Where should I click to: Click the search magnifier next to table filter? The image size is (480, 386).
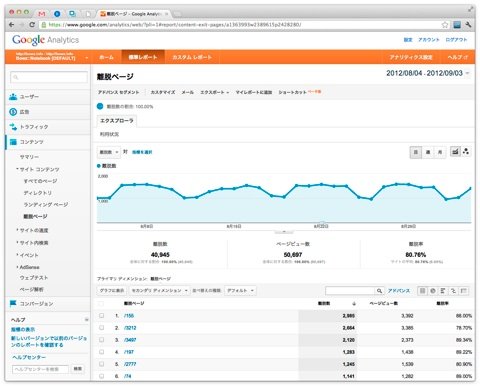coord(379,291)
